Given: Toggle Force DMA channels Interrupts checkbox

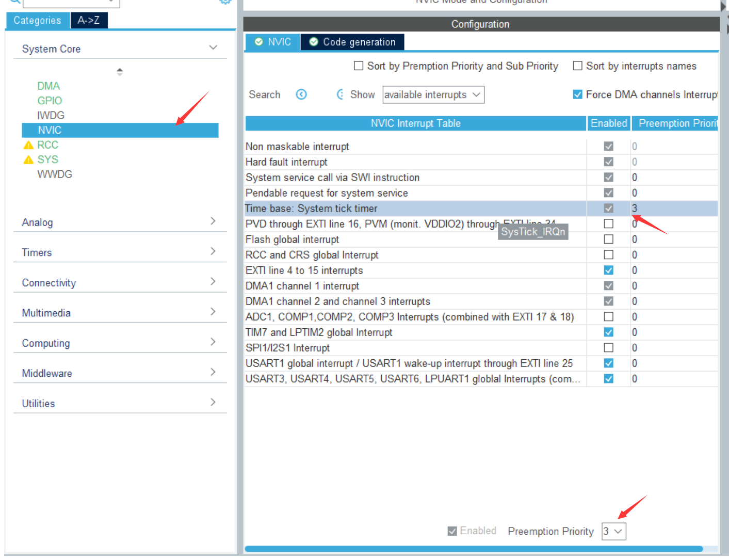Looking at the screenshot, I should tap(578, 94).
